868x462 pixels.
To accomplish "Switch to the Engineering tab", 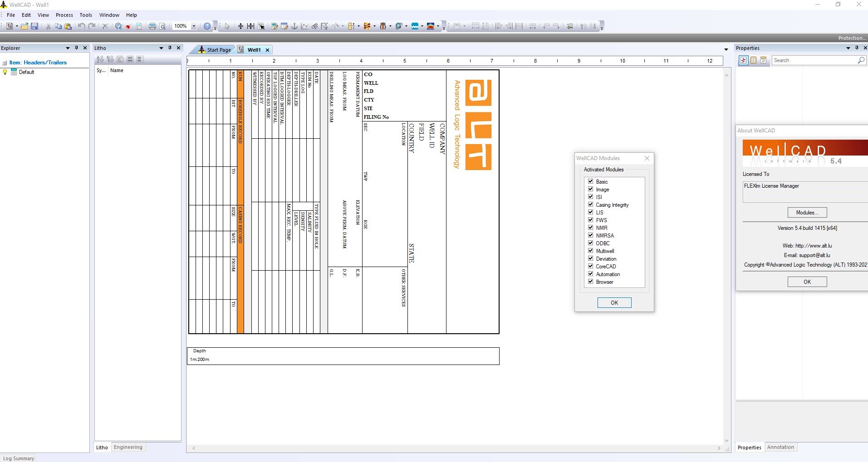I will click(128, 447).
